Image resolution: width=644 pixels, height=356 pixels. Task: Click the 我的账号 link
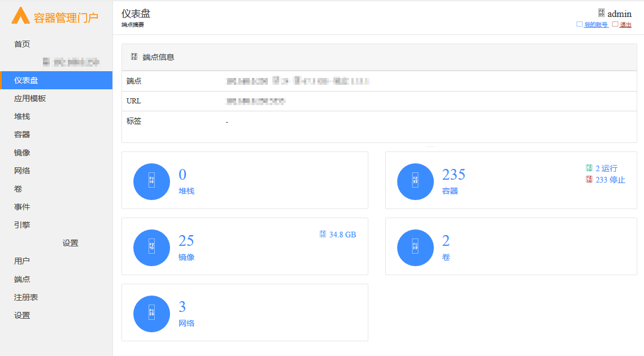596,25
